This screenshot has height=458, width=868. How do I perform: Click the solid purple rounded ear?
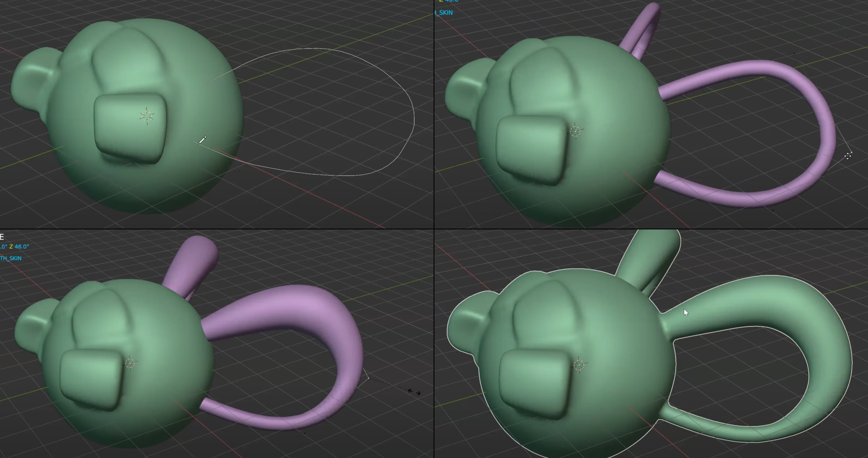(192, 263)
